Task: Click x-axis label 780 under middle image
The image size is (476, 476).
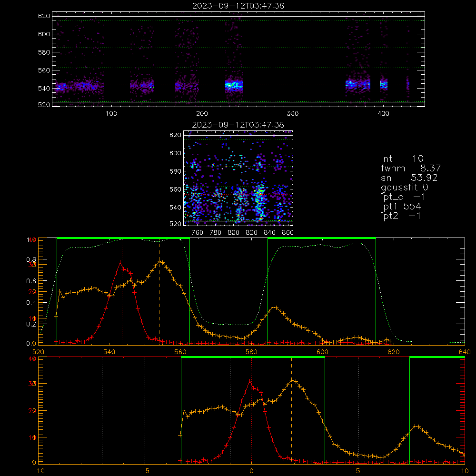Action: pyautogui.click(x=216, y=233)
